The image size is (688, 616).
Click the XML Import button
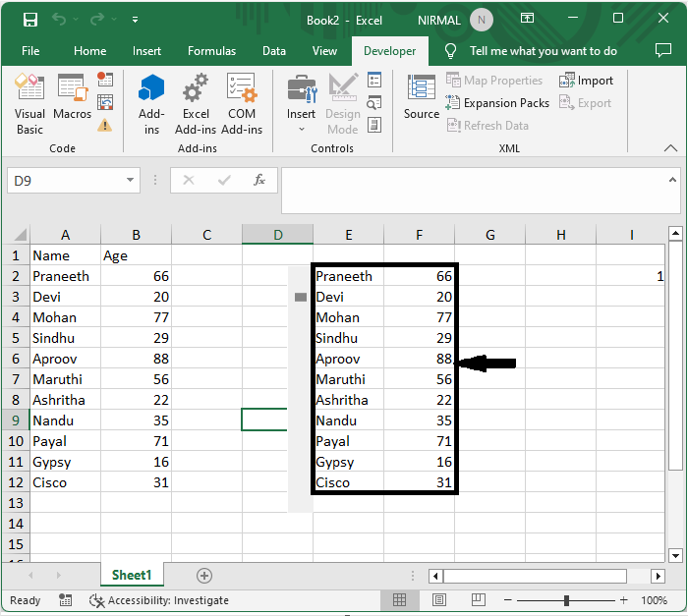coord(586,81)
